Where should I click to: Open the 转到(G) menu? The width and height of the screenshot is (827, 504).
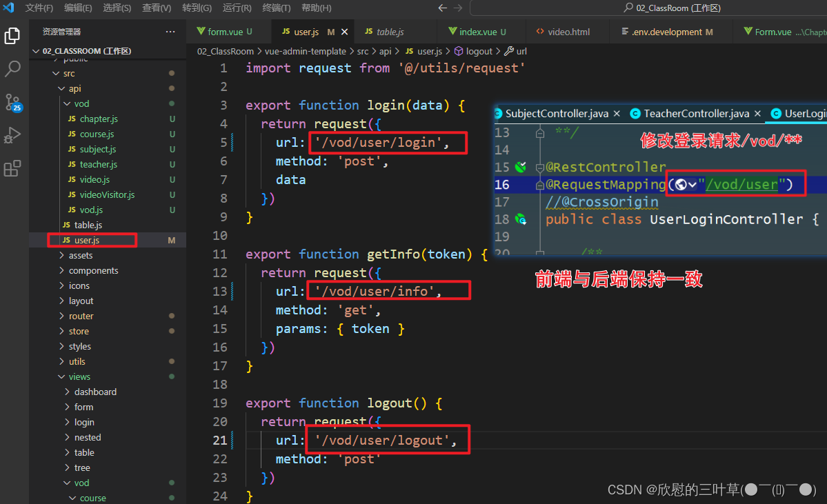coord(197,8)
